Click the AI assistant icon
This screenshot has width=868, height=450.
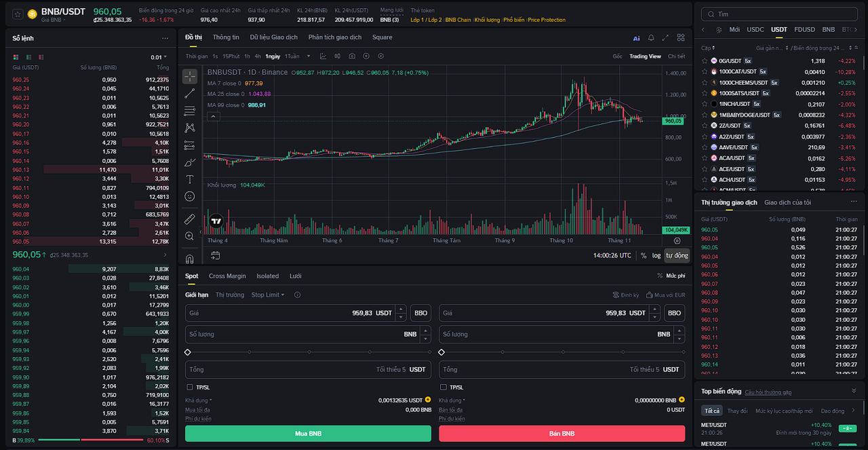tap(636, 39)
